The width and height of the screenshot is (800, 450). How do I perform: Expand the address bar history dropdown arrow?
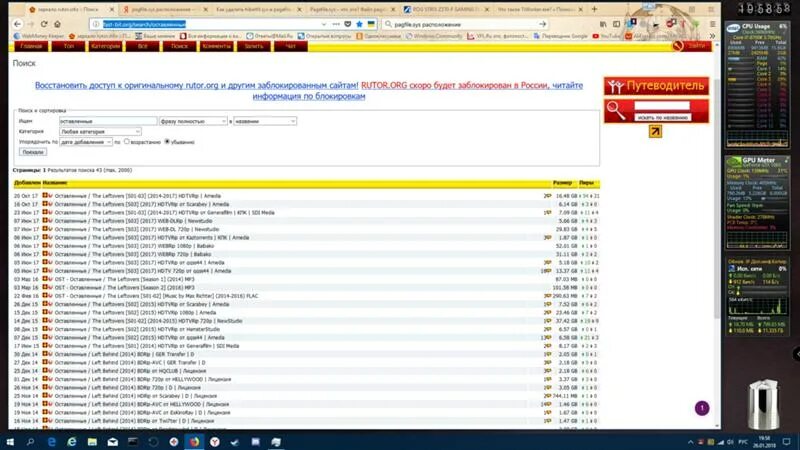point(323,24)
